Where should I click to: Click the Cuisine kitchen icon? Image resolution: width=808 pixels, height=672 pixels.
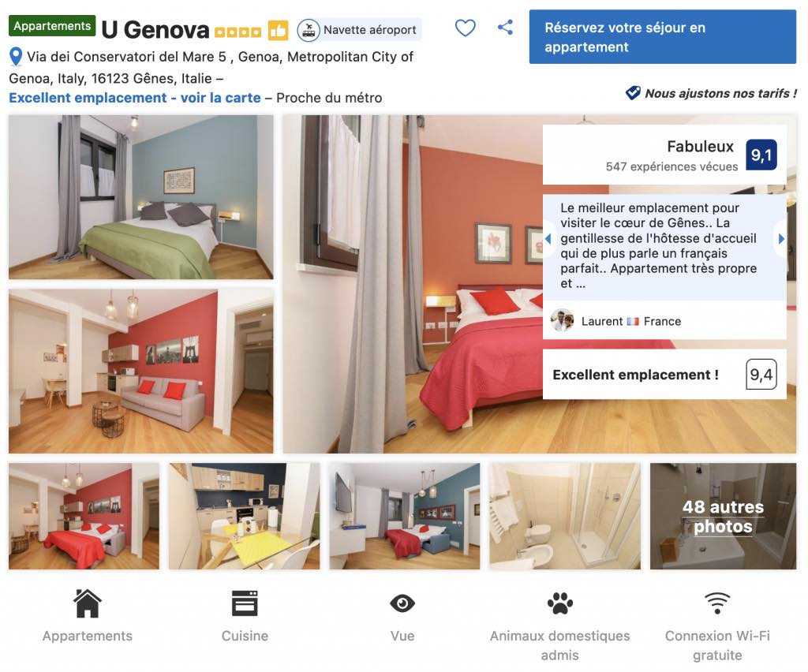[x=245, y=603]
